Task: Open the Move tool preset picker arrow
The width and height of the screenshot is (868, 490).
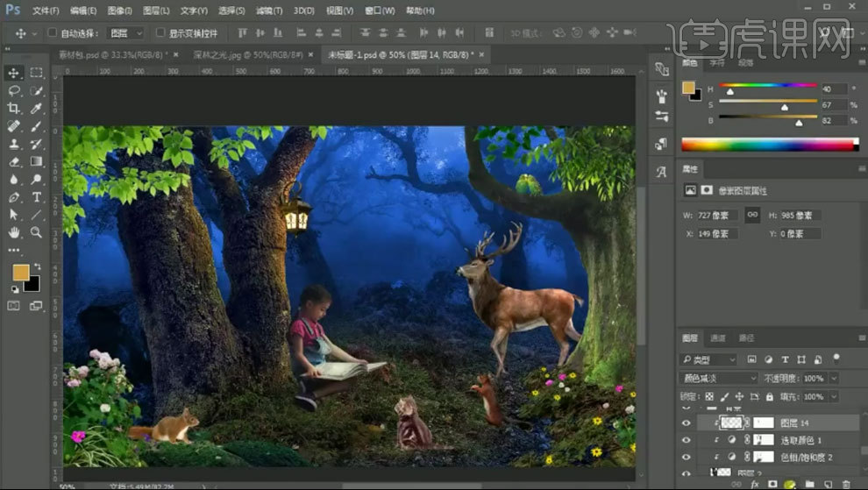Action: (34, 34)
